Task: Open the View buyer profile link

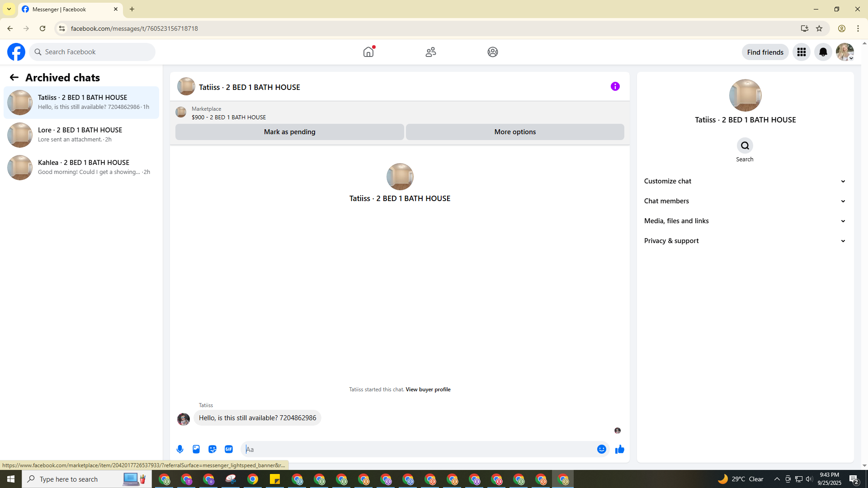Action: click(428, 389)
